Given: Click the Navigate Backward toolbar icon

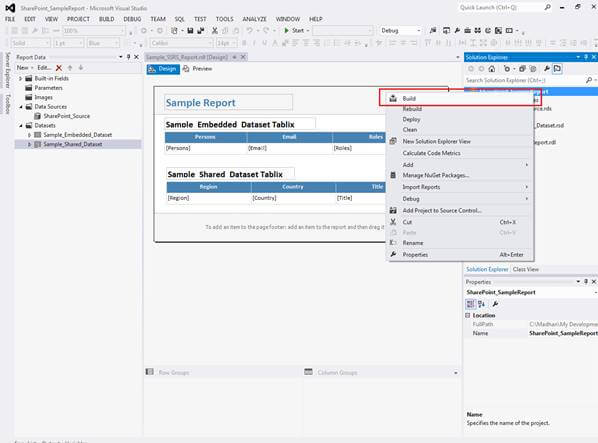Looking at the screenshot, I should [x=144, y=30].
